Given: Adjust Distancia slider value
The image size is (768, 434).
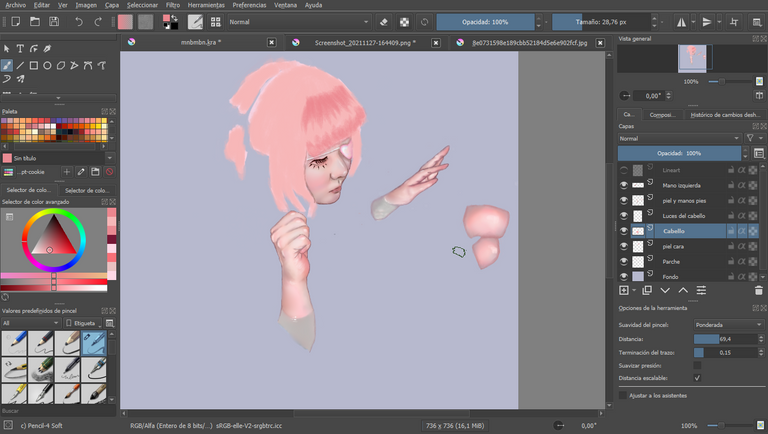Looking at the screenshot, I should point(725,339).
